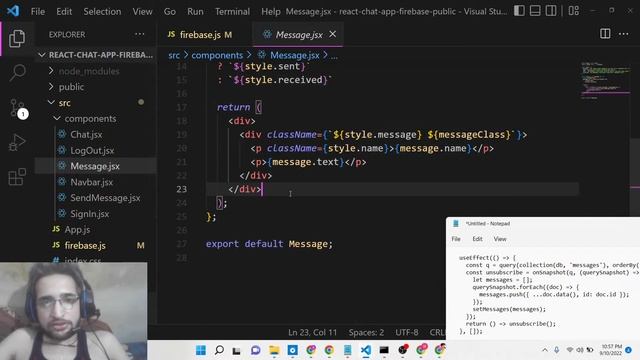Click line number 23 in the gutter
The image size is (640, 360).
[182, 189]
